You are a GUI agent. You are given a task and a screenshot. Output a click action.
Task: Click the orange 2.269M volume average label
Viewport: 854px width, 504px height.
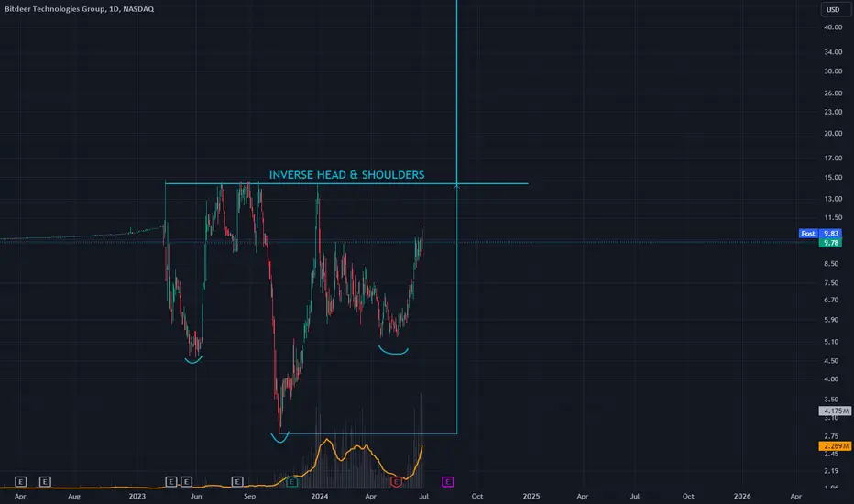(x=836, y=446)
